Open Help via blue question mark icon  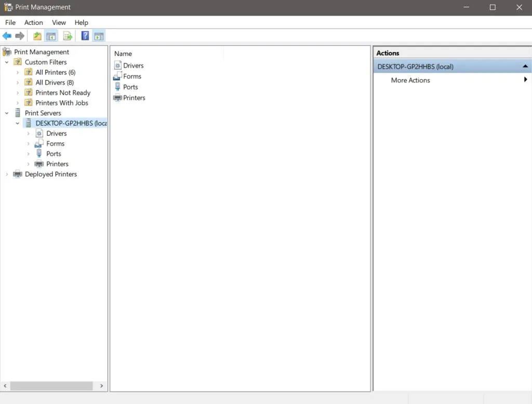[x=85, y=36]
